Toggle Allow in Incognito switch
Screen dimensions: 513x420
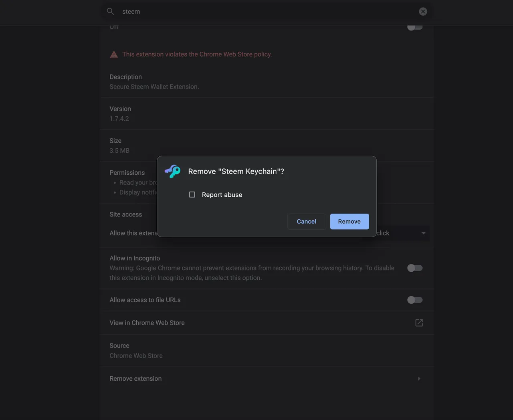(x=415, y=268)
